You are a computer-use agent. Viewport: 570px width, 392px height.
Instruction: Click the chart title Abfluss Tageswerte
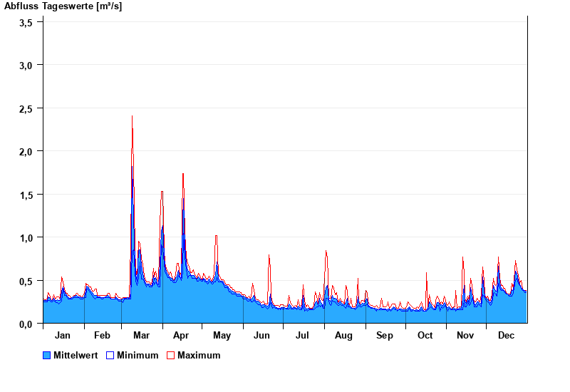63,6
